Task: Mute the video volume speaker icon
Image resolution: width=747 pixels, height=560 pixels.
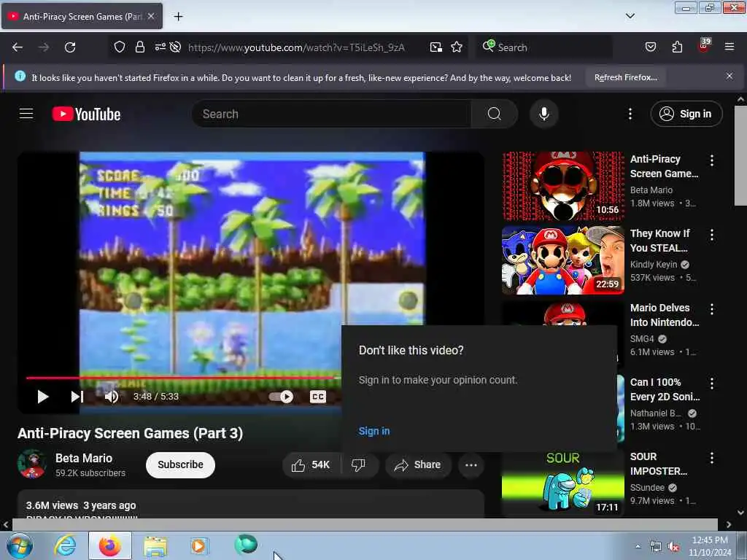Action: [x=112, y=396]
